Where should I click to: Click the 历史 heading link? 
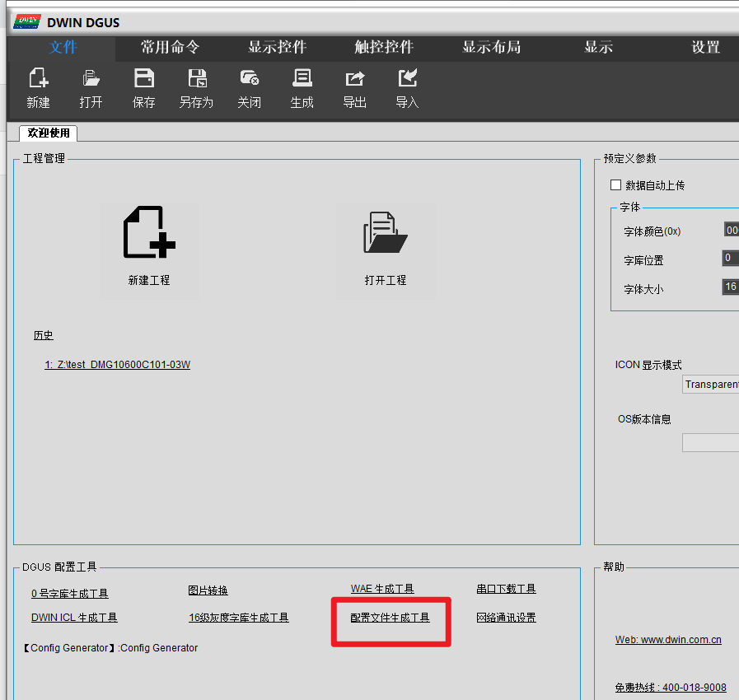(x=44, y=335)
